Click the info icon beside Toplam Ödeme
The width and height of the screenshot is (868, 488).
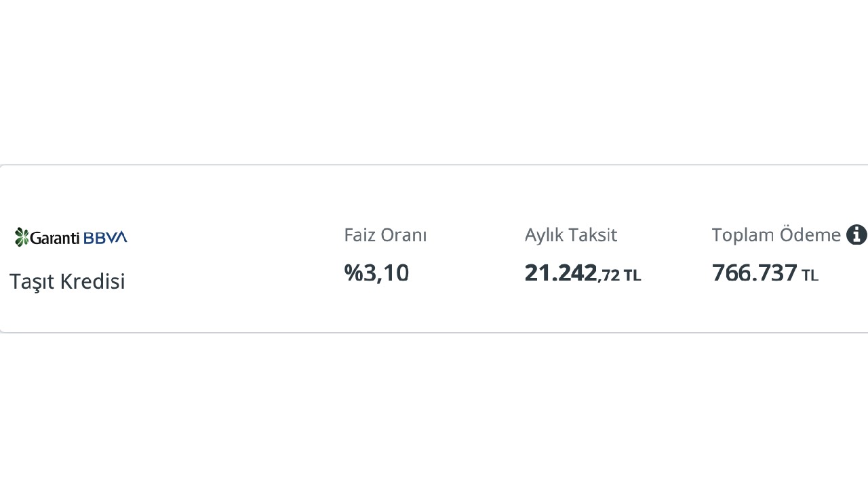tap(856, 235)
